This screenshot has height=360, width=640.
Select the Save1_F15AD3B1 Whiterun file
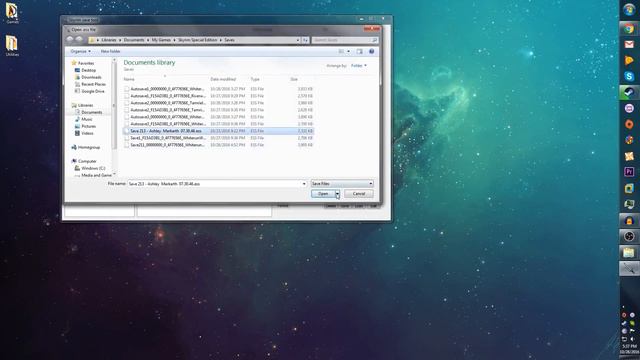click(218, 138)
